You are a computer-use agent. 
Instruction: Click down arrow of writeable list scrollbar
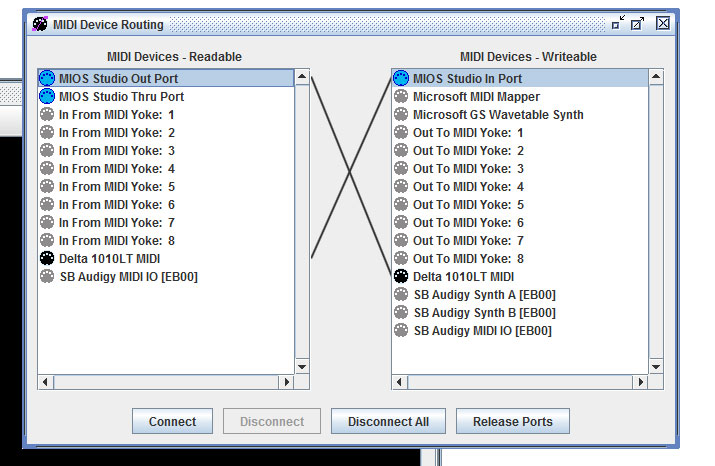tap(656, 366)
